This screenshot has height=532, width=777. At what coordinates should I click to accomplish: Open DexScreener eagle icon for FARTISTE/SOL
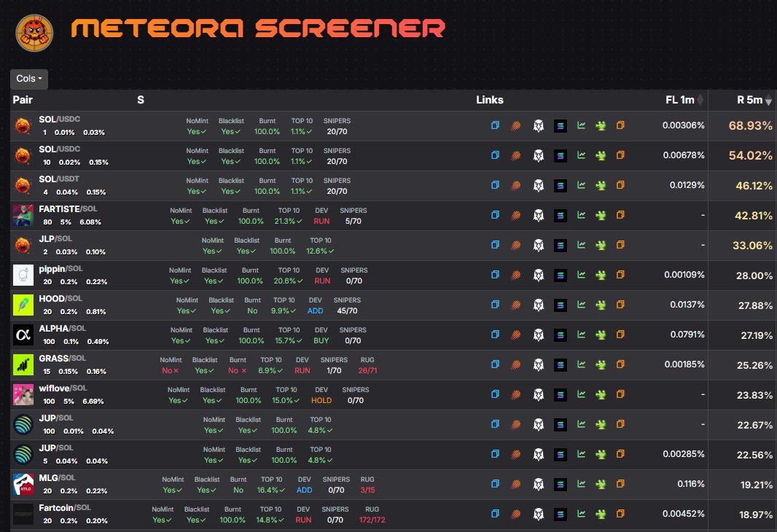pyautogui.click(x=539, y=215)
